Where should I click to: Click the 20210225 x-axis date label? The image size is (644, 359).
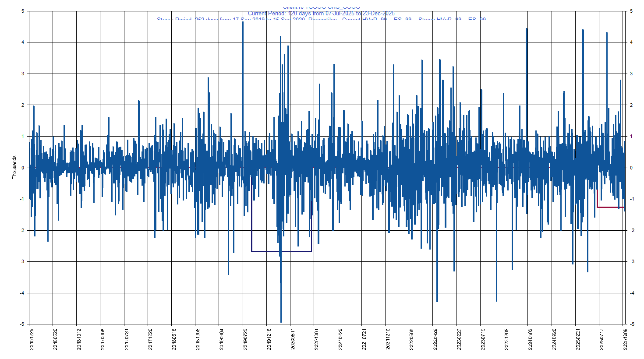340,339
